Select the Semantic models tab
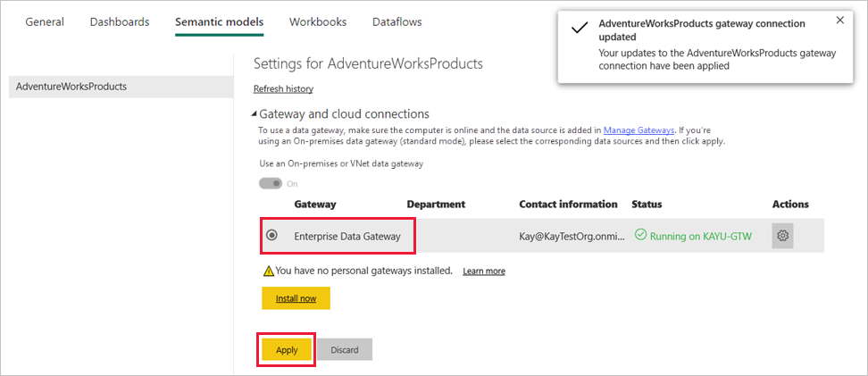Screen dimensions: 868x376 (x=219, y=21)
